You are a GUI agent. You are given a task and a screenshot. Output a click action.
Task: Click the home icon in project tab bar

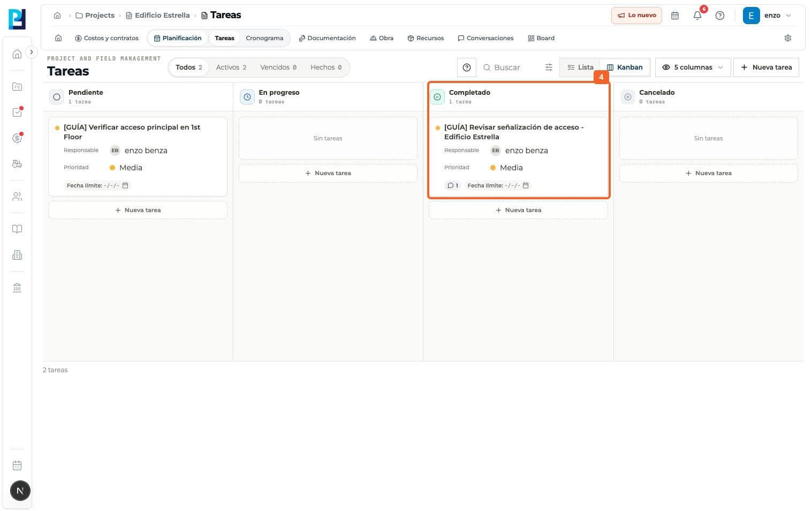pyautogui.click(x=58, y=38)
